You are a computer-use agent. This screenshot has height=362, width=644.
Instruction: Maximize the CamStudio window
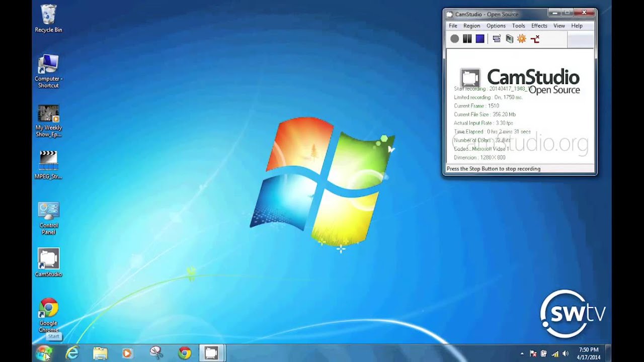(x=568, y=13)
